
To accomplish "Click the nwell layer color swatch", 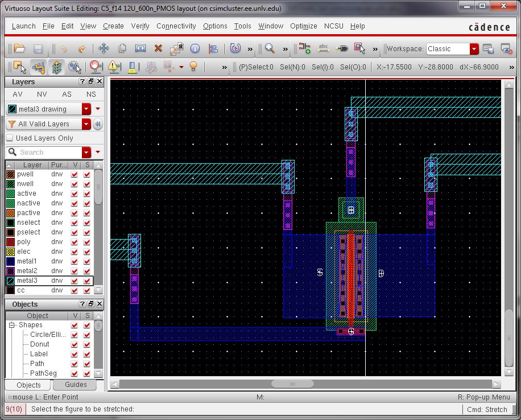I will tap(10, 184).
